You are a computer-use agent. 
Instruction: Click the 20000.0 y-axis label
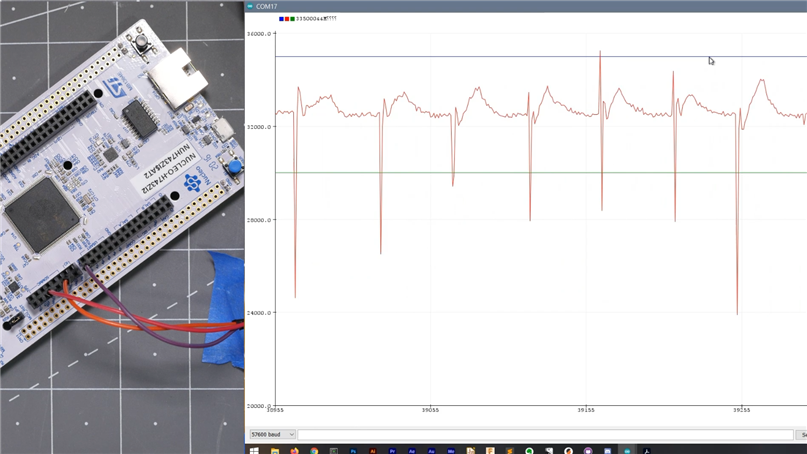point(259,406)
